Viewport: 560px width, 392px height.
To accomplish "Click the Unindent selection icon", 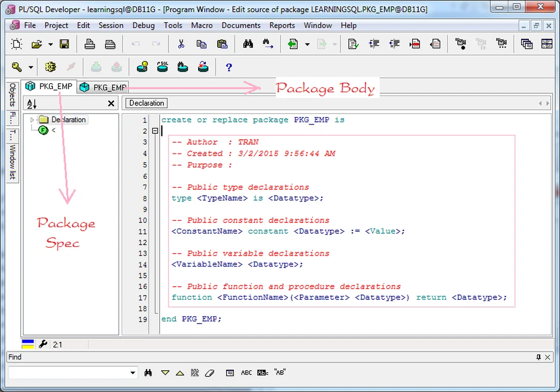I will coord(394,44).
